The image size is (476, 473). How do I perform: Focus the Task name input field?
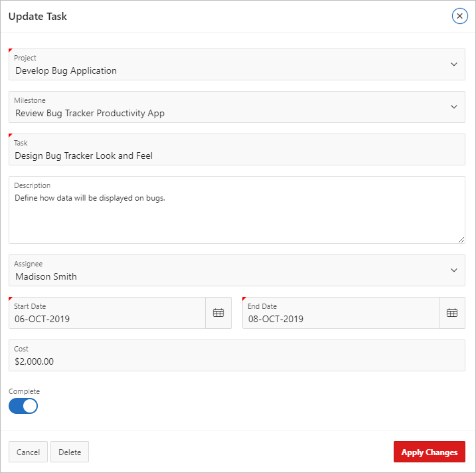click(237, 149)
